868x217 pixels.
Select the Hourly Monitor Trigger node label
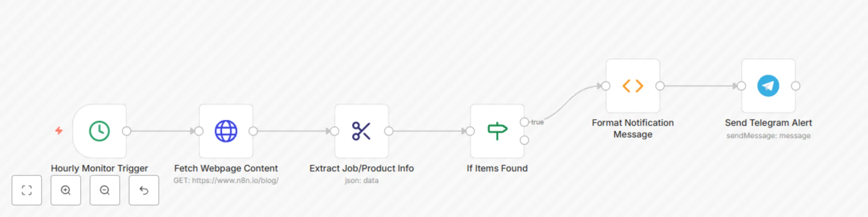click(99, 168)
